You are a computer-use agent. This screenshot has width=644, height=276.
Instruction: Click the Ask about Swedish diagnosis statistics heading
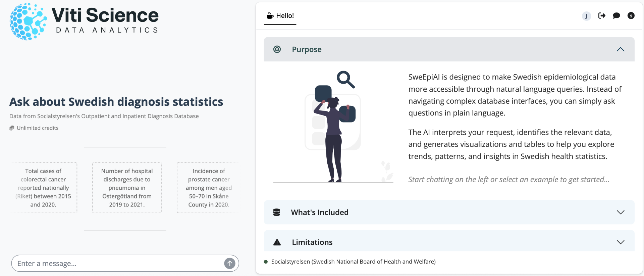point(116,102)
